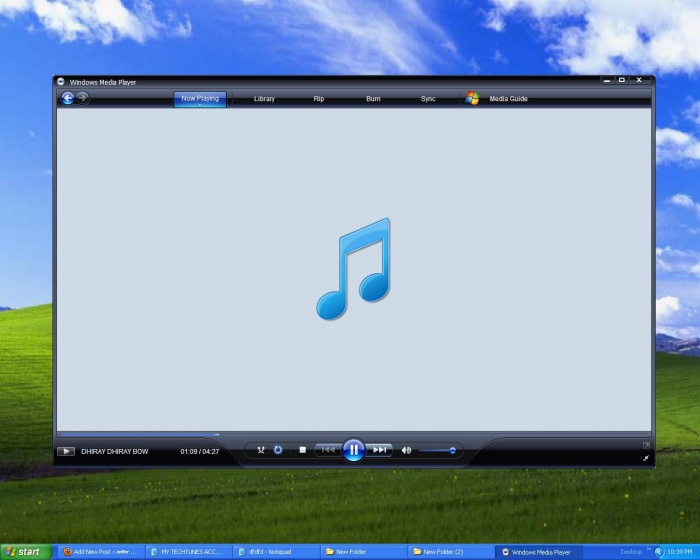Switch to the Sync tab
Screen dimensions: 700x560
coord(428,99)
